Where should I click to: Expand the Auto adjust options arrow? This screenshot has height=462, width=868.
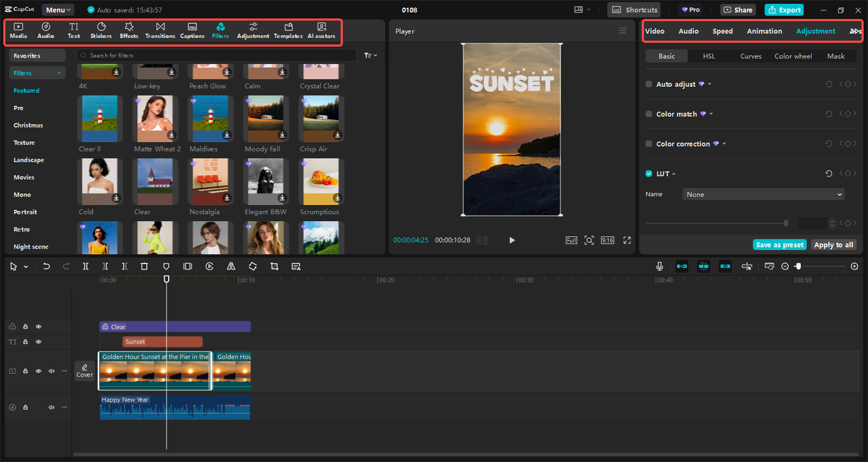[x=709, y=84]
